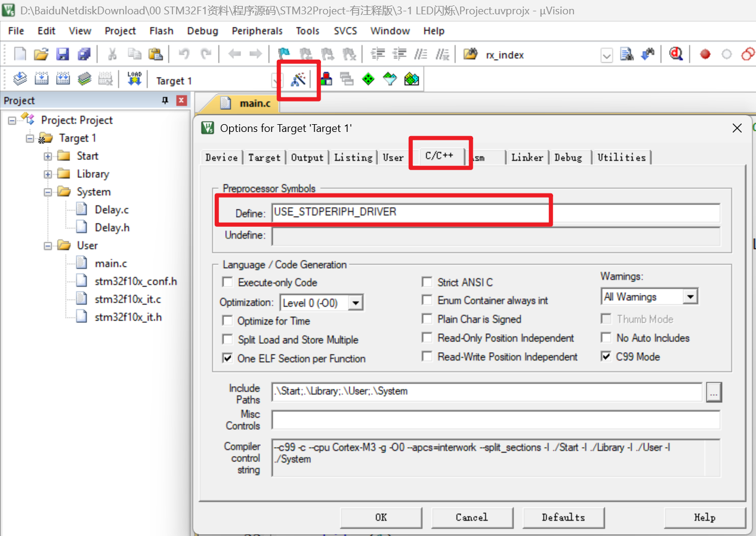Image resolution: width=756 pixels, height=536 pixels.
Task: Insert a bookmark with blue flag icon
Action: (284, 54)
